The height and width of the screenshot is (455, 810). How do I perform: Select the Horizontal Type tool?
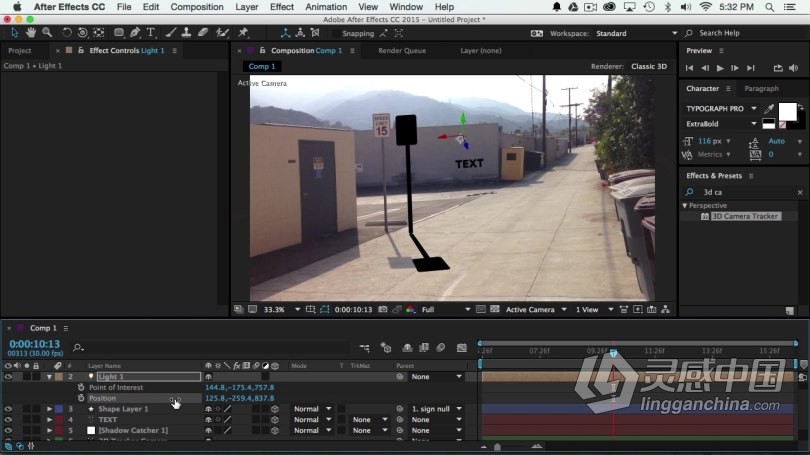coord(151,33)
